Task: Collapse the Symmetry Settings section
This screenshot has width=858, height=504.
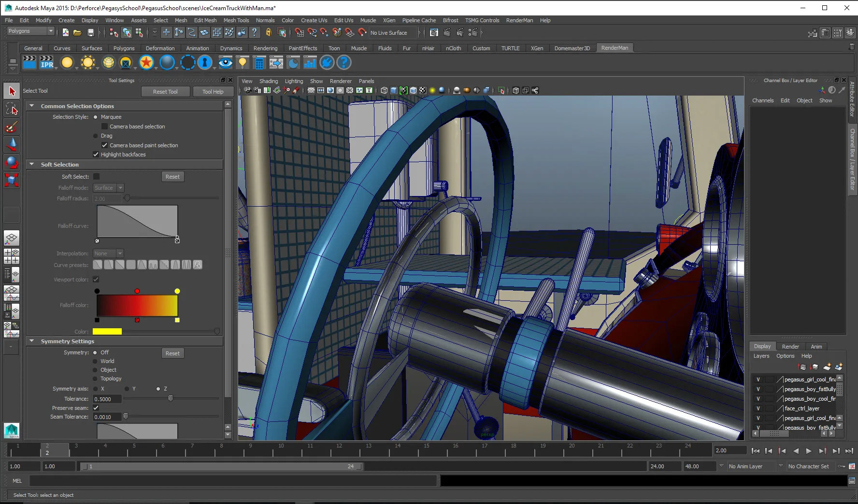Action: 32,341
